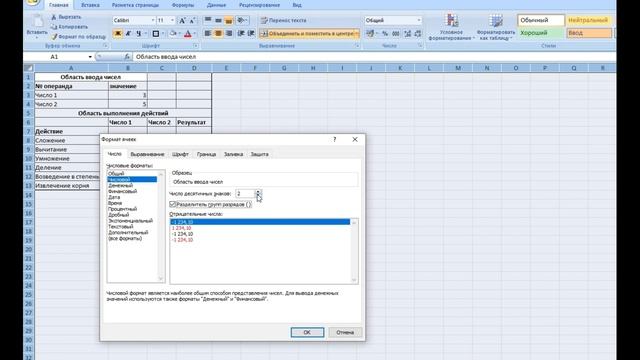Image resolution: width=640 pixels, height=360 pixels.
Task: Apply the Neutral (Нейтральный) cell style
Action: click(589, 20)
